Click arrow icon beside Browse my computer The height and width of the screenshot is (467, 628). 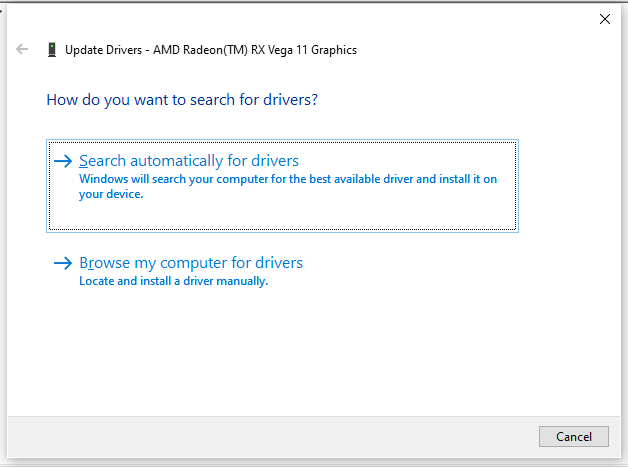[x=63, y=263]
